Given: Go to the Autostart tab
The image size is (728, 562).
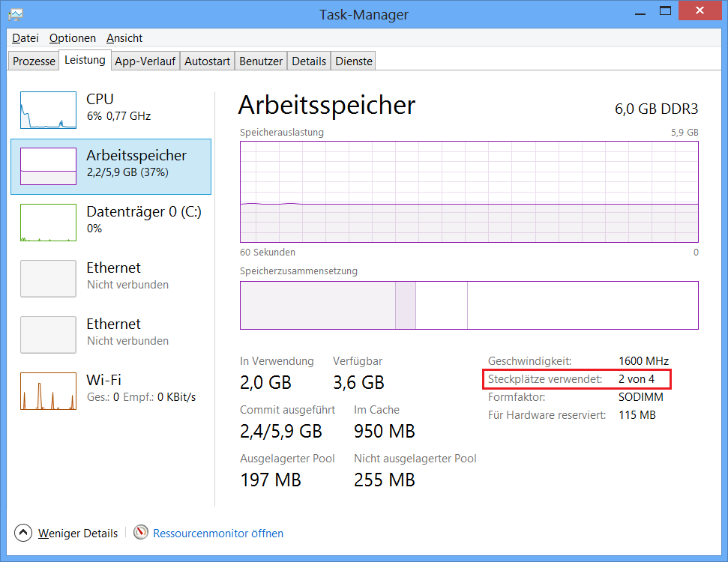Looking at the screenshot, I should (207, 61).
